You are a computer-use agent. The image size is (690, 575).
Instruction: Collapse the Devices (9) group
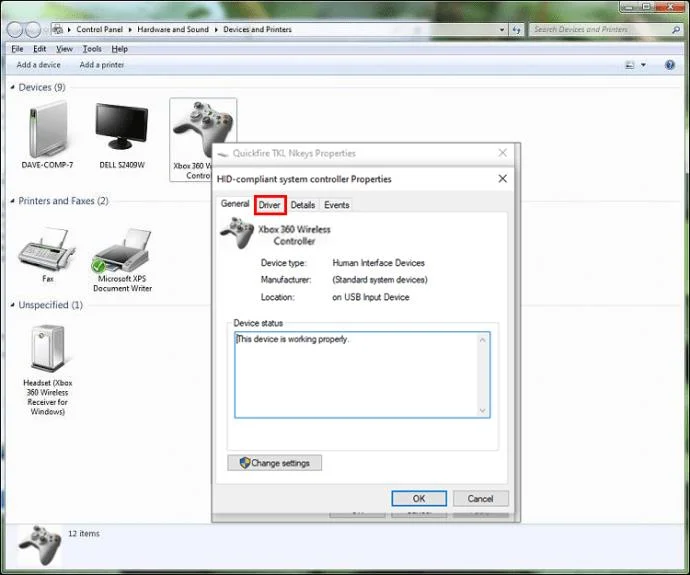point(12,87)
